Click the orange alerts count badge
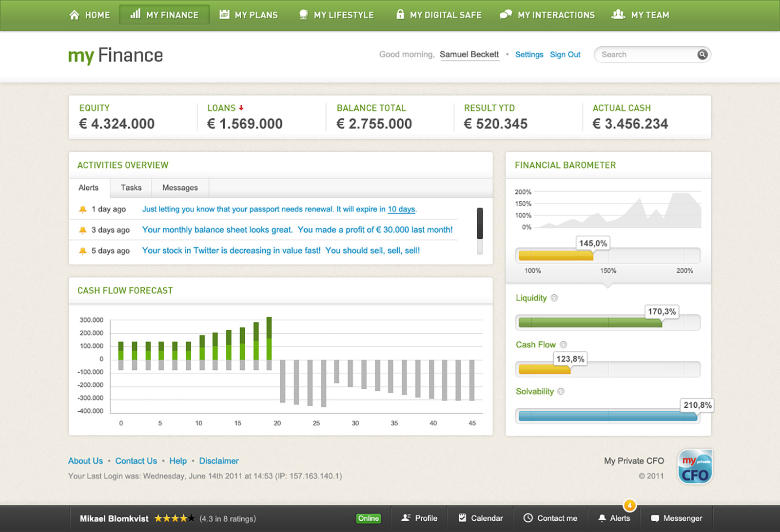The height and width of the screenshot is (532, 780). (x=629, y=505)
